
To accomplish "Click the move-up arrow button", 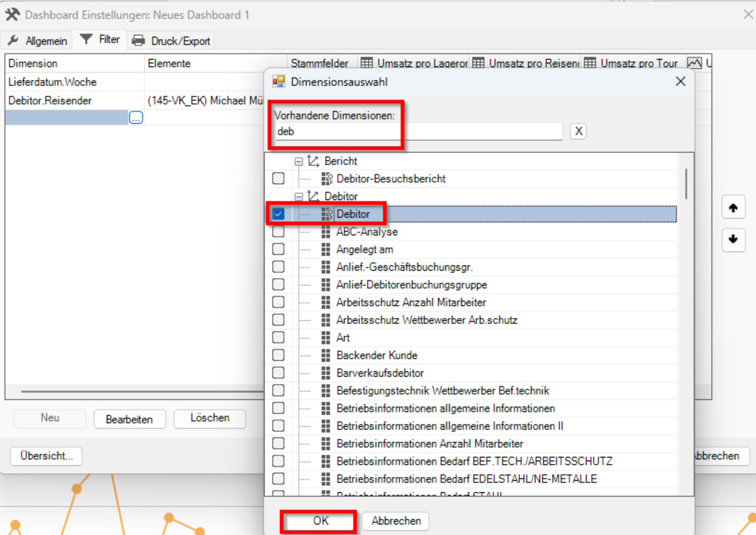I will (x=733, y=207).
